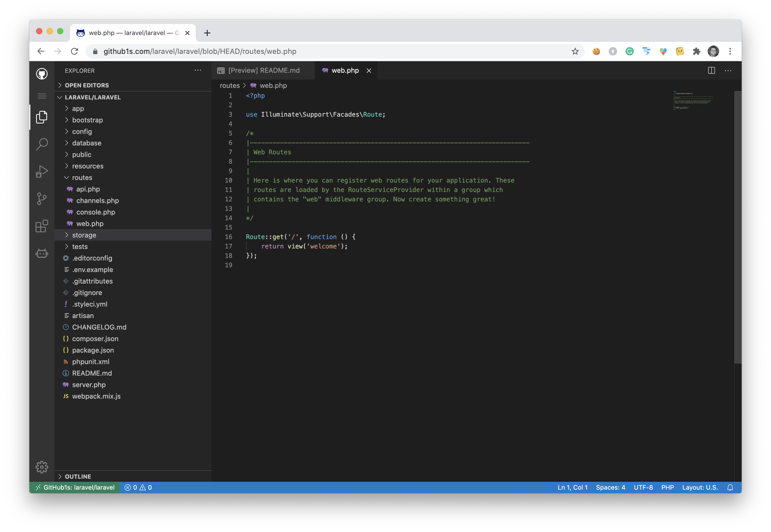
Task: Open the browser extensions puzzle icon
Action: coord(696,51)
